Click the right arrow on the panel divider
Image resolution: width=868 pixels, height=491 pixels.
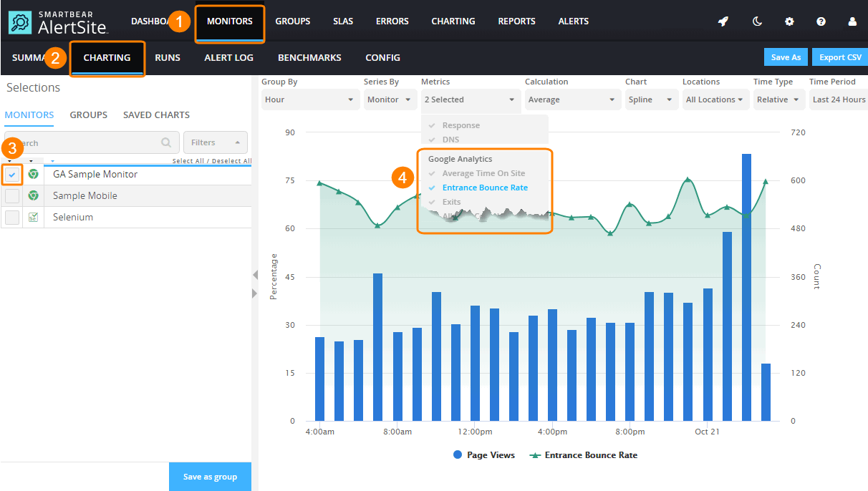(254, 293)
